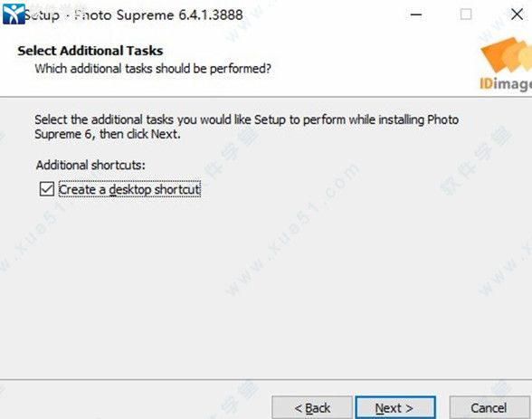Click the 'Select Additional Tasks' heading
532x419 pixels.
coord(90,51)
